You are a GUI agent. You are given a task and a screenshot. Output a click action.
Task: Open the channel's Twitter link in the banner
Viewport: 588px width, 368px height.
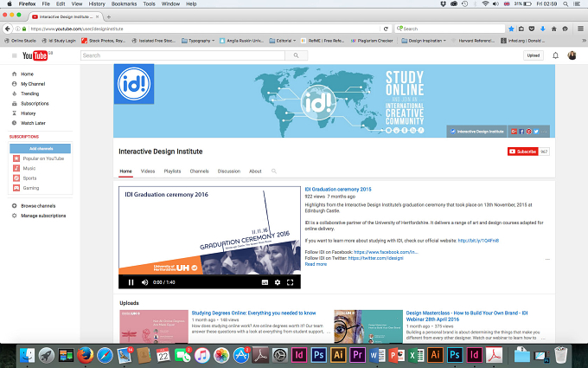click(x=536, y=132)
